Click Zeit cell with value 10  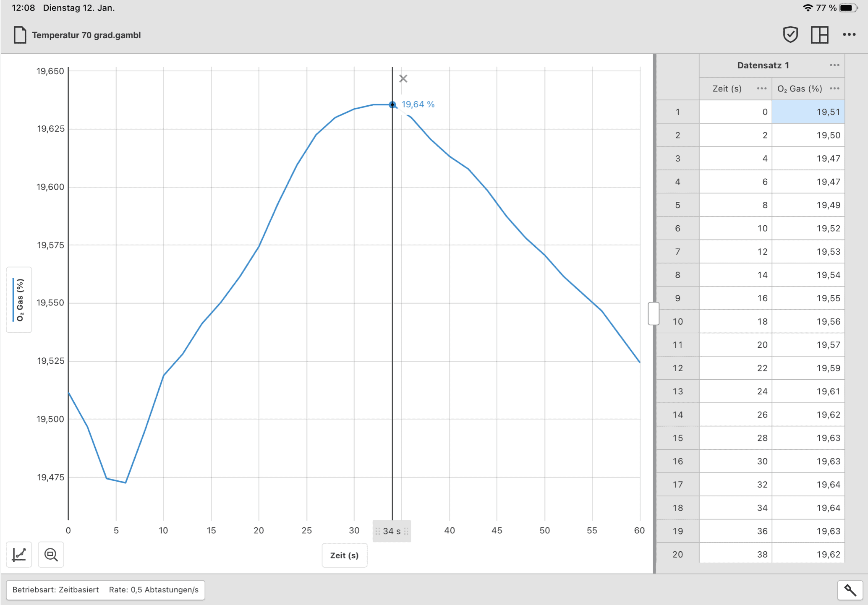735,228
